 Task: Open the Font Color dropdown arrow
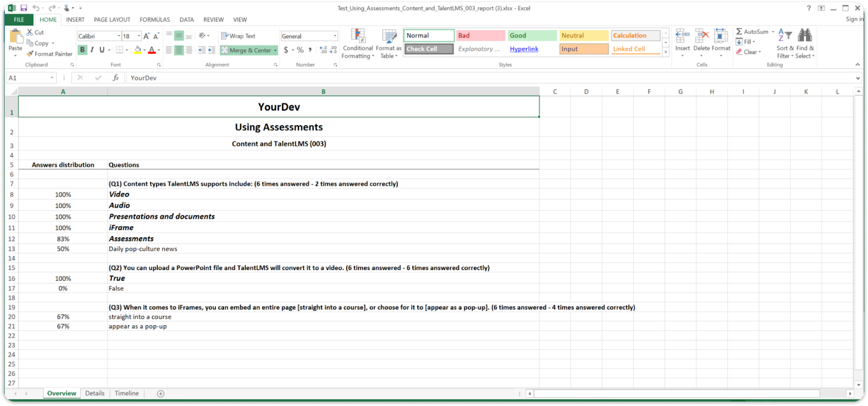coord(159,50)
